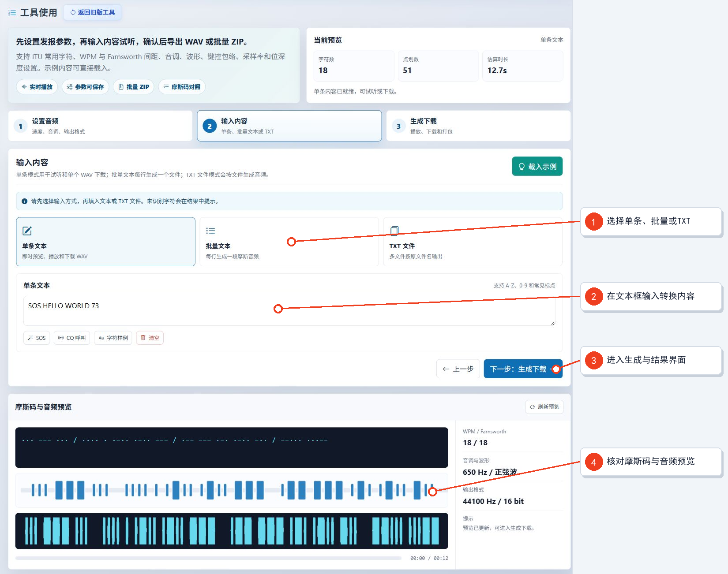Click the cyan waveform preview
Image resolution: width=728 pixels, height=574 pixels.
(x=232, y=531)
